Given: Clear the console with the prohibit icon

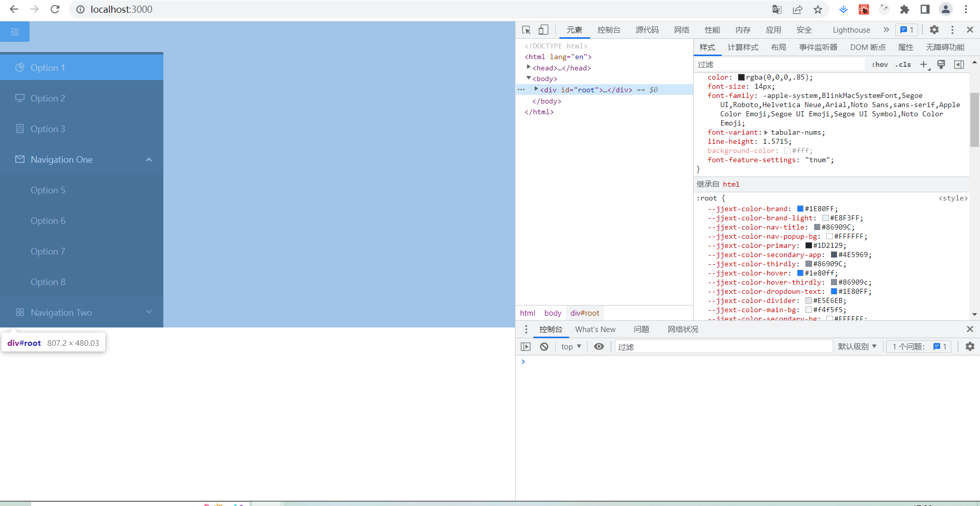Looking at the screenshot, I should click(x=544, y=346).
